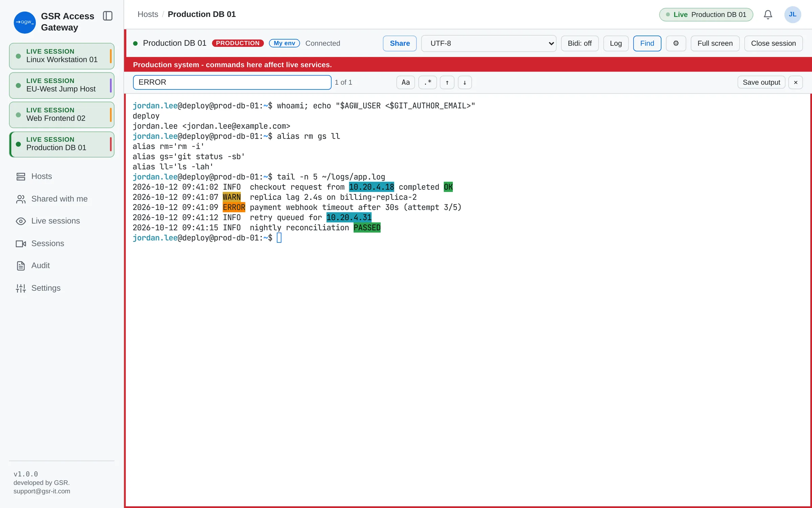The image size is (812, 508).
Task: Toggle regex search mode
Action: tap(427, 82)
